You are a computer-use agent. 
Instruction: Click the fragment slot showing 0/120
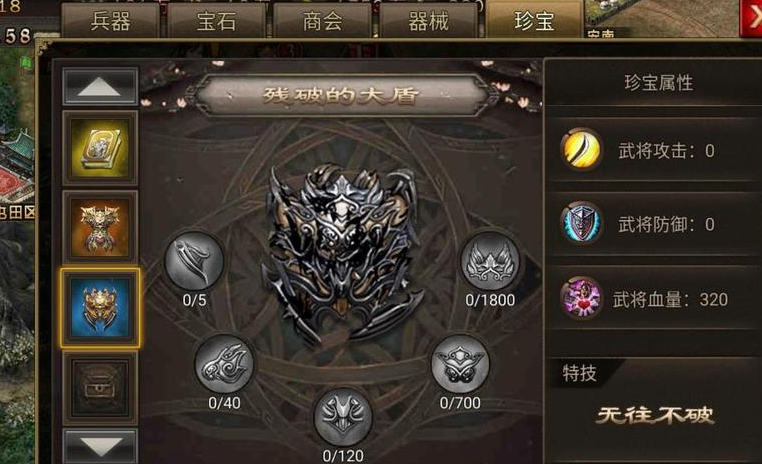coord(343,417)
